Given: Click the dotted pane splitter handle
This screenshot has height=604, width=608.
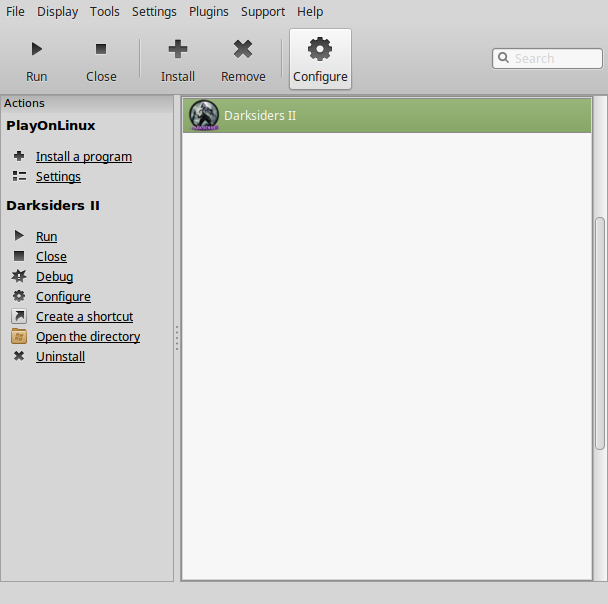Looking at the screenshot, I should click(177, 338).
